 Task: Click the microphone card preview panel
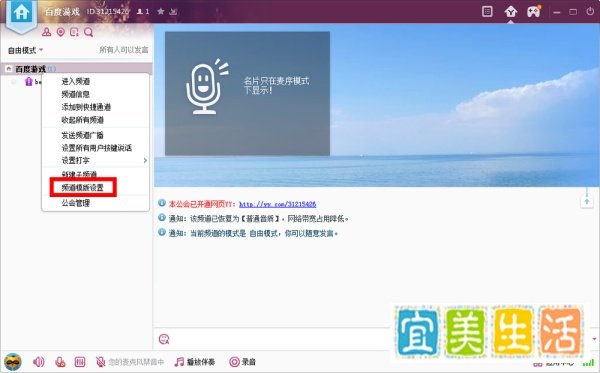pyautogui.click(x=247, y=93)
